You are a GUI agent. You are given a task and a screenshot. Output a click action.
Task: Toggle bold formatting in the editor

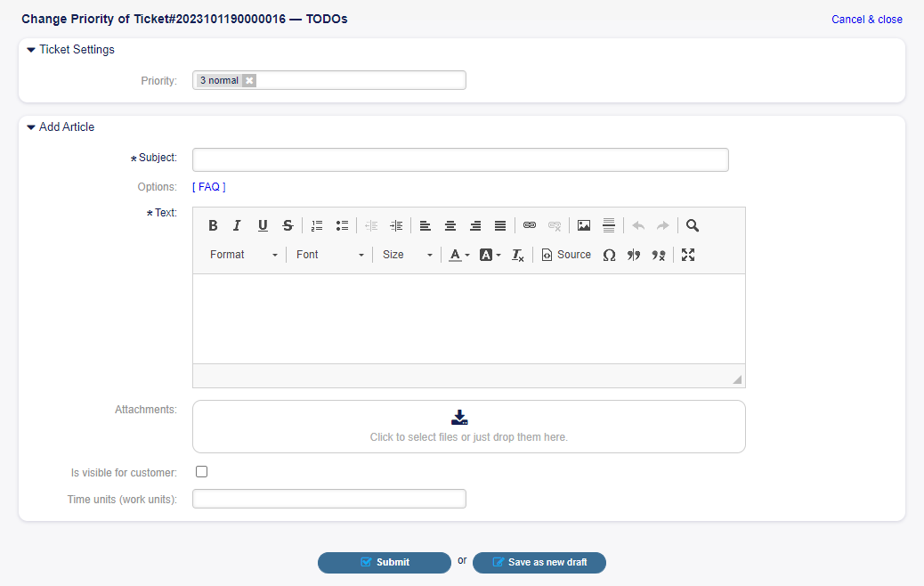[x=213, y=225]
